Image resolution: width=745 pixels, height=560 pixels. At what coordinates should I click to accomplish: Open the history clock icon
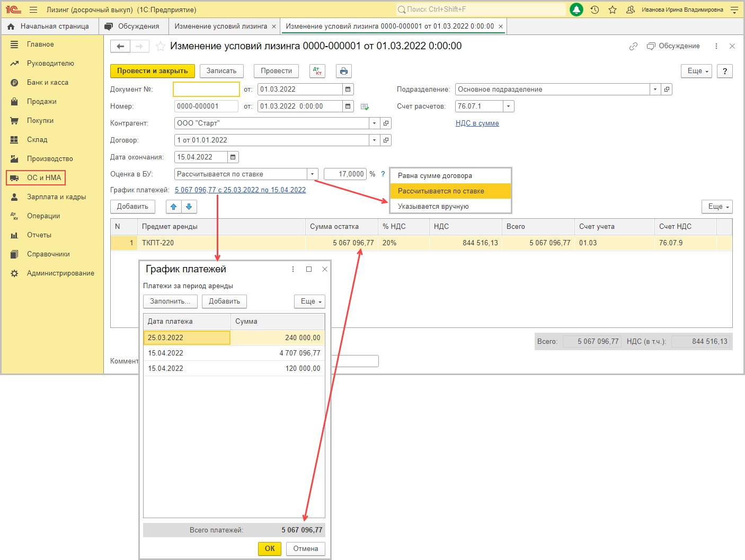tap(595, 10)
